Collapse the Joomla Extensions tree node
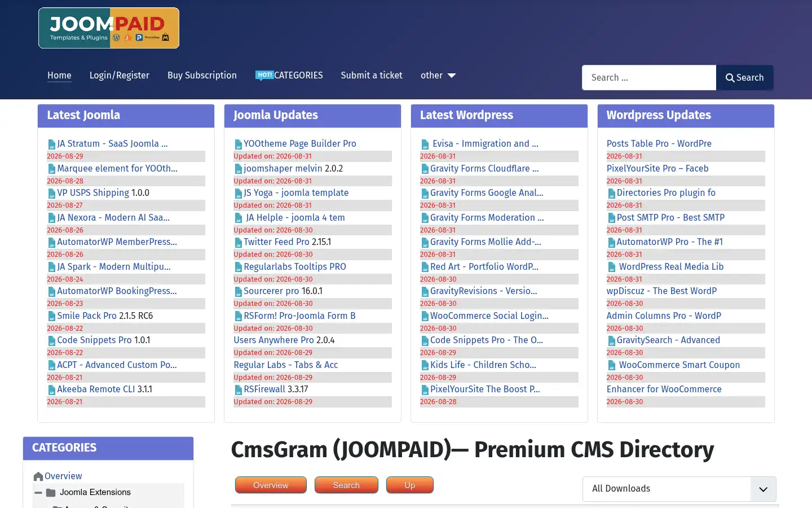 pyautogui.click(x=38, y=493)
